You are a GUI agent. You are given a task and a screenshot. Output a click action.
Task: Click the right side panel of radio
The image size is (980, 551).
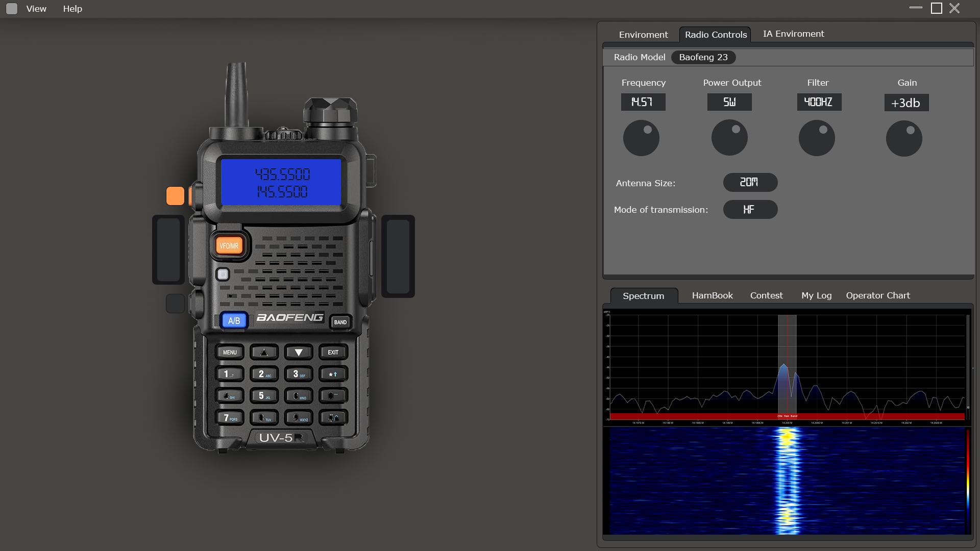[398, 256]
